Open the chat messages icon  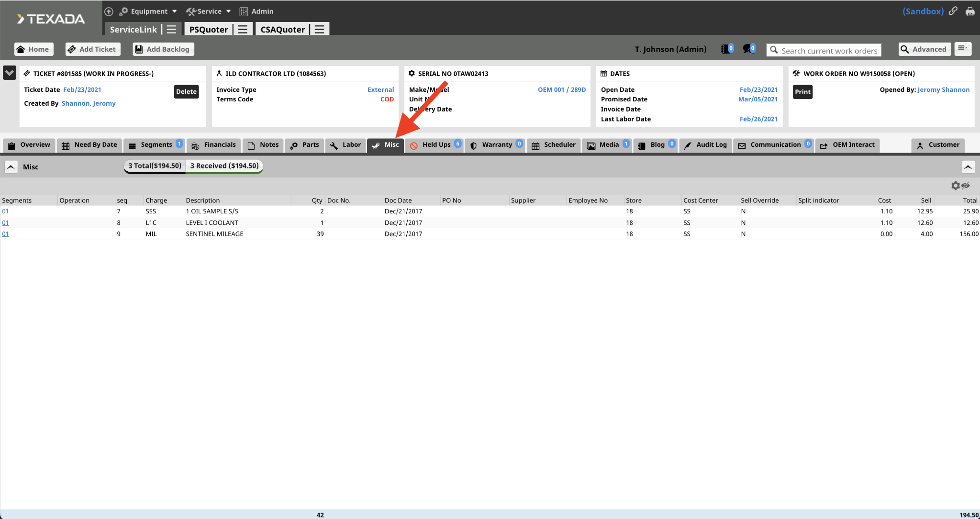749,49
